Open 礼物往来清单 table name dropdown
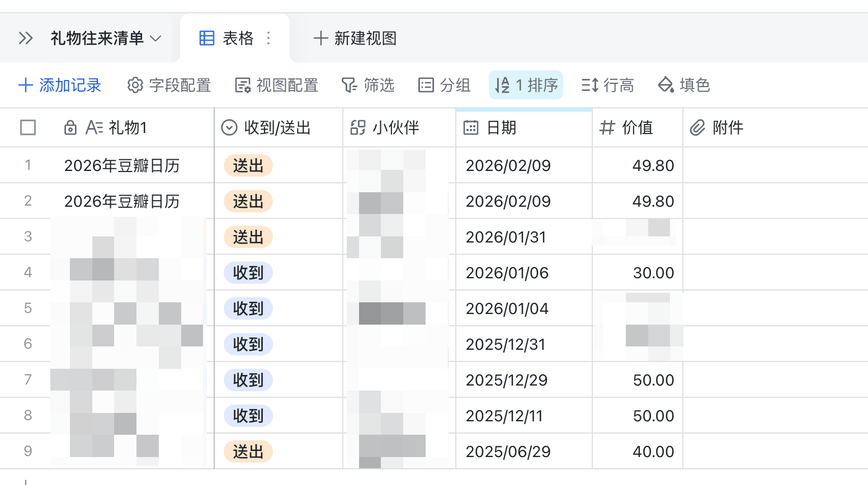The width and height of the screenshot is (868, 485). click(x=106, y=38)
